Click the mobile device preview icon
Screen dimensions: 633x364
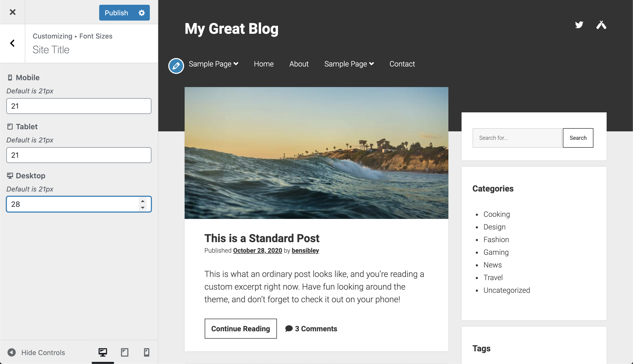pyautogui.click(x=146, y=353)
